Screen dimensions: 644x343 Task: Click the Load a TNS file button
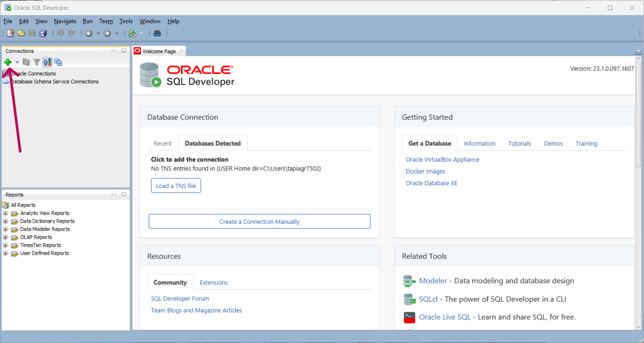176,185
